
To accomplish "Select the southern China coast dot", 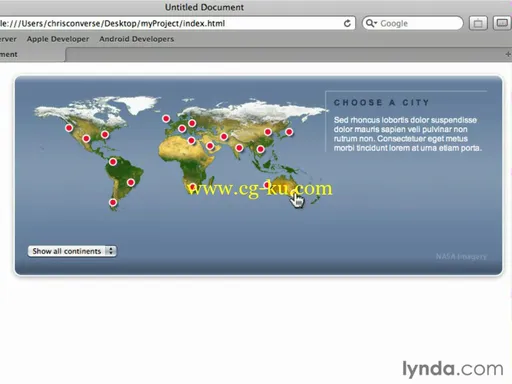I will (x=261, y=149).
